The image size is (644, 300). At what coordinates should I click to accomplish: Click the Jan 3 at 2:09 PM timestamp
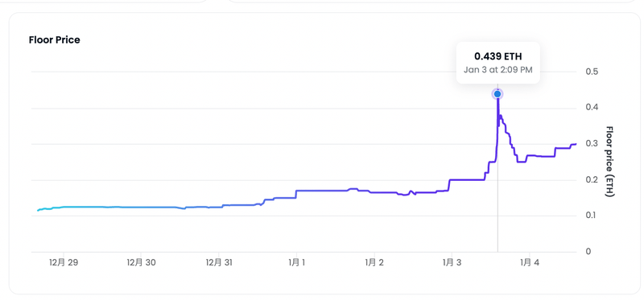coord(497,70)
